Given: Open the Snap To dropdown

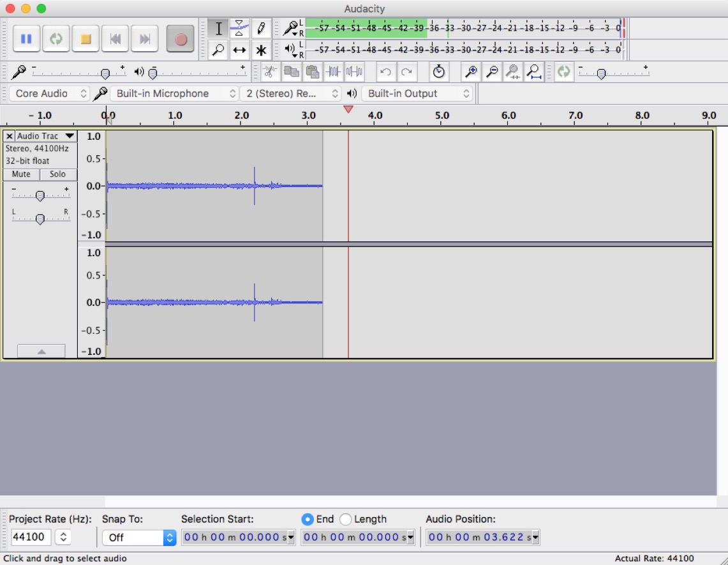Looking at the screenshot, I should [139, 538].
